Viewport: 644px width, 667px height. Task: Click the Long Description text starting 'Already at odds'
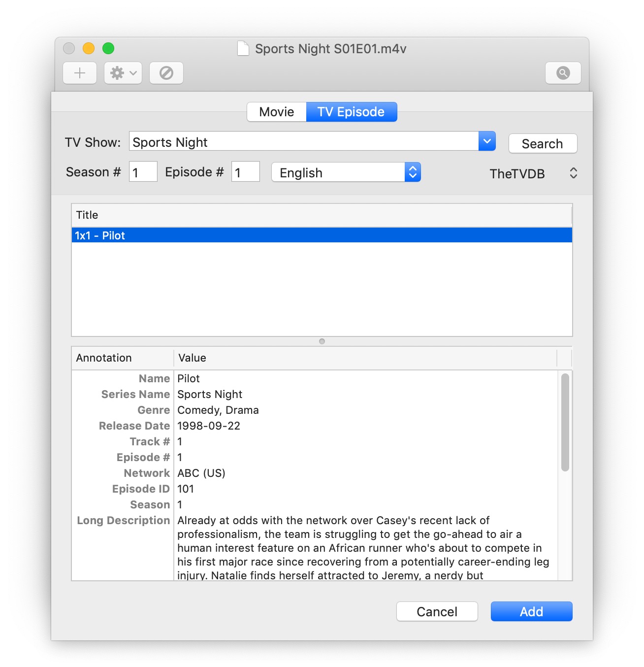tap(363, 548)
